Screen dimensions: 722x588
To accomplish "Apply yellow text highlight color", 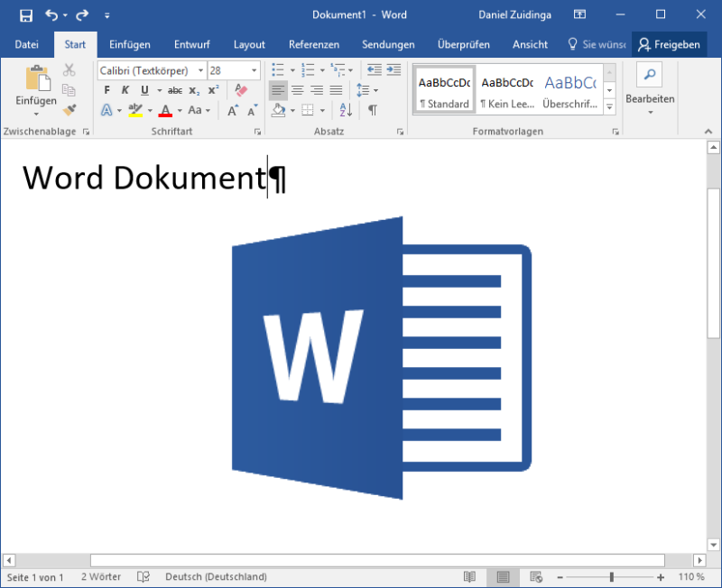I will click(x=135, y=110).
